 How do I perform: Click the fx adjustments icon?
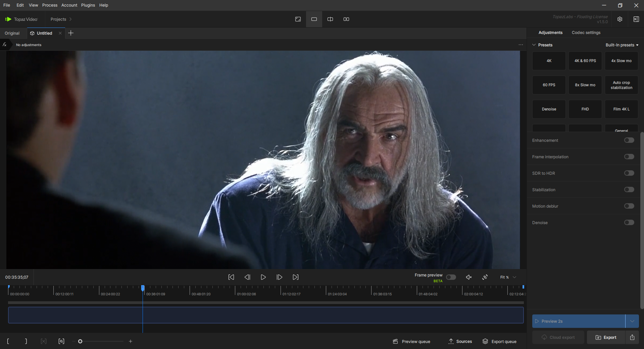(4, 45)
